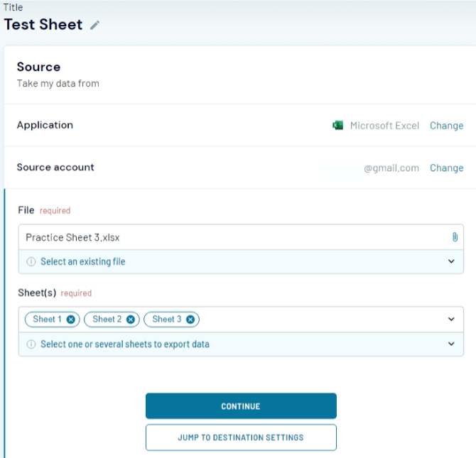Remove the Sheet 1 tag

click(71, 320)
